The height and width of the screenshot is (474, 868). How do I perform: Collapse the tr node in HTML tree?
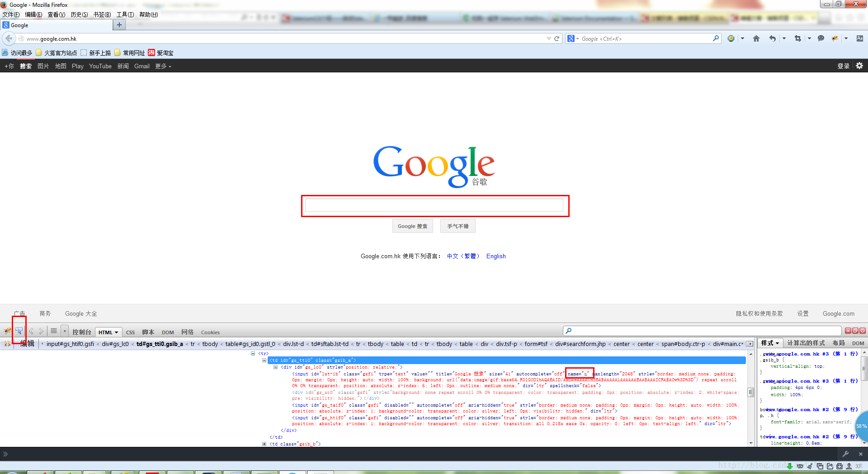tap(253, 353)
